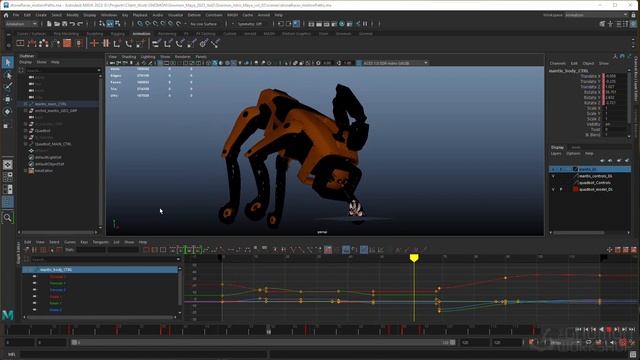This screenshot has height=360, width=640.
Task: Open the Outliner search filter dropdown arrow
Action: coord(99,70)
